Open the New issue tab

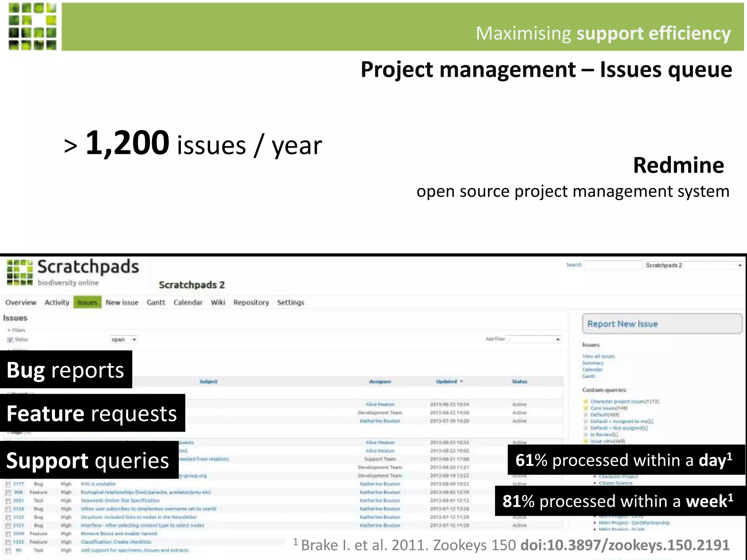[122, 302]
